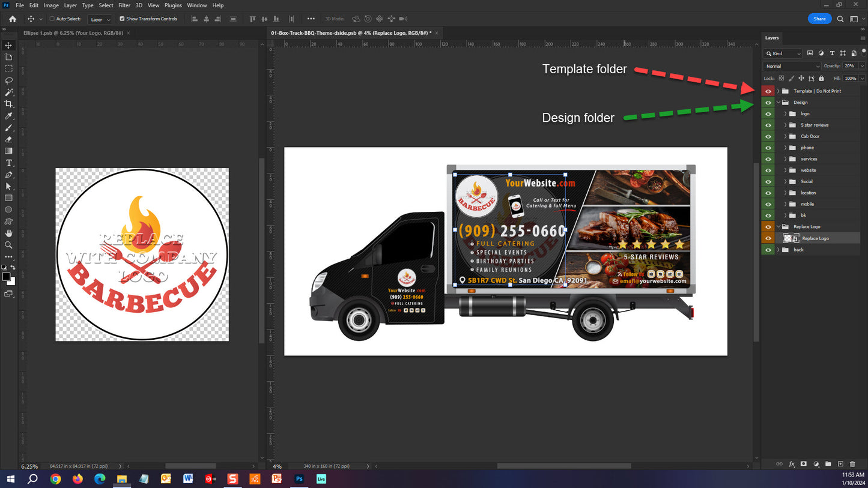868x488 pixels.
Task: Select the Horizontal Type tool
Action: pos(8,163)
